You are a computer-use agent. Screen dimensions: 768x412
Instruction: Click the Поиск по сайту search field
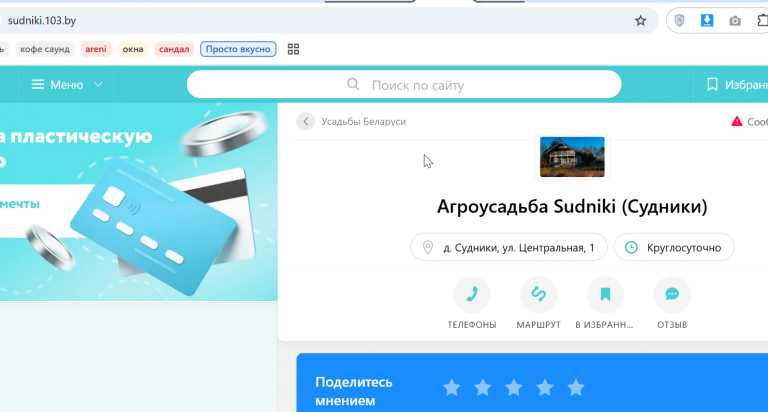pyautogui.click(x=404, y=84)
